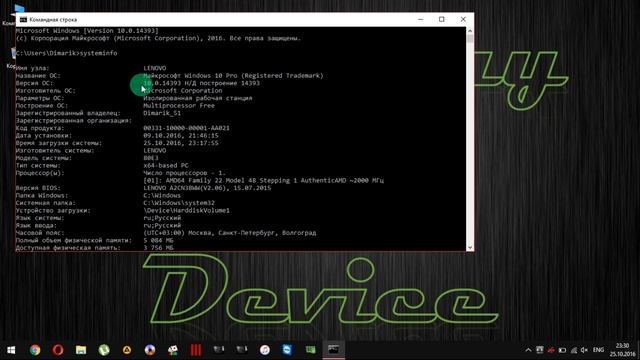
Task: Launch Google Chrome from the taskbar
Action: click(35, 350)
